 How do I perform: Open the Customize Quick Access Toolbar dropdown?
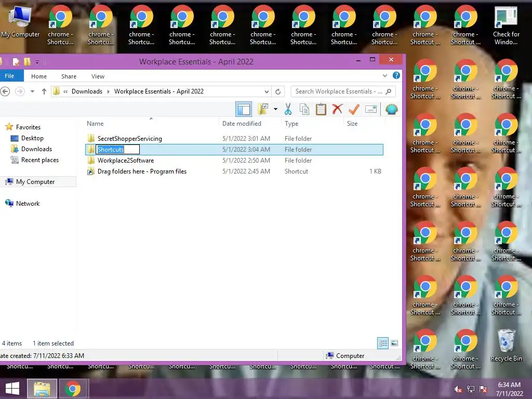pyautogui.click(x=37, y=62)
